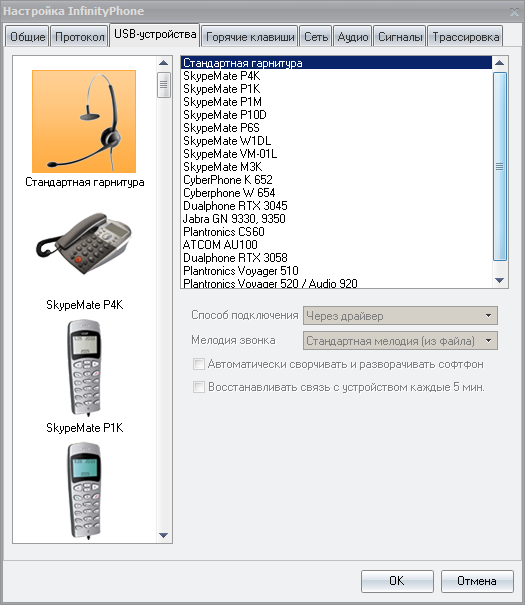Go to the Трассировка tab
This screenshot has height=605, width=525.
pos(466,37)
